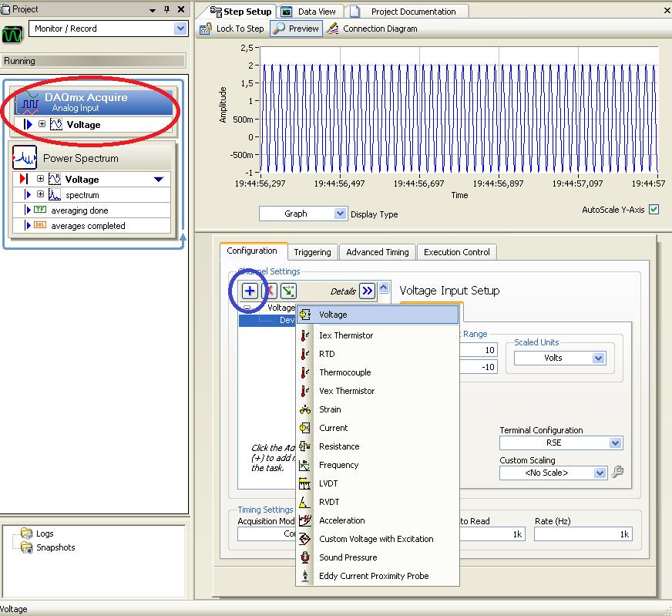Collapse the Voltage node in Channel Settings

[x=247, y=308]
